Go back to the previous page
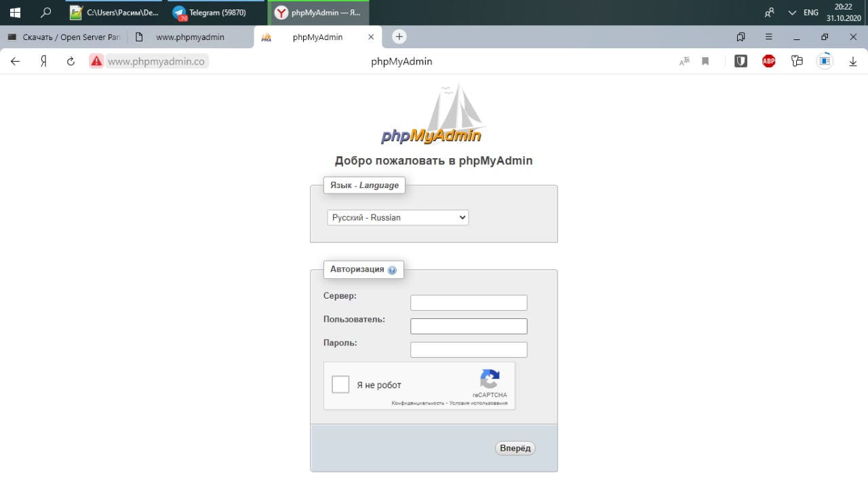The image size is (868, 488). click(16, 61)
